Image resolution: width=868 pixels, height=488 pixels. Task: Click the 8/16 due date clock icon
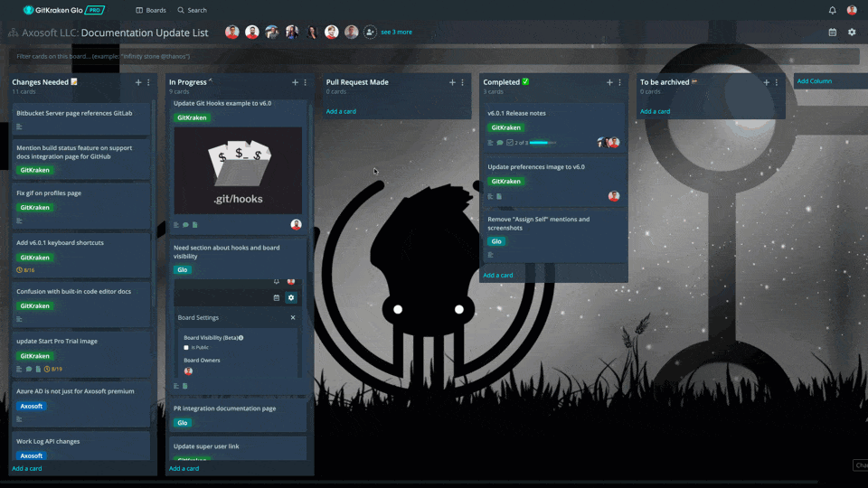(x=19, y=270)
